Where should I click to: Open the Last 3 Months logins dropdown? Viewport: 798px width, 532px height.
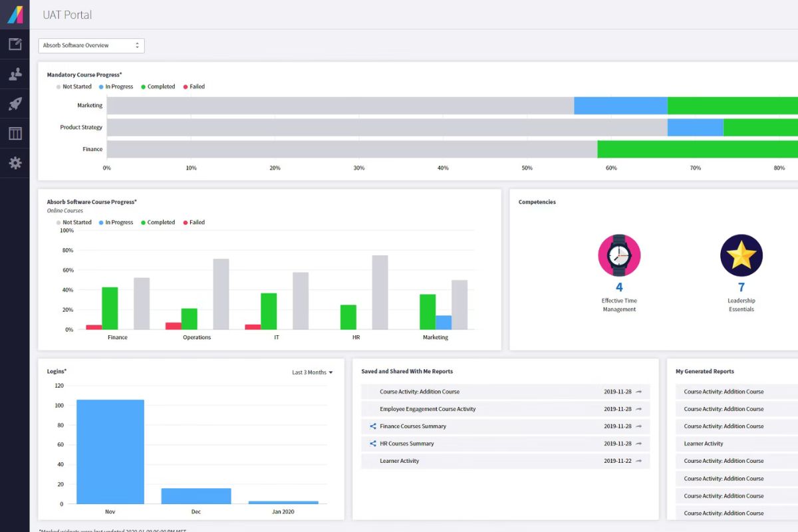coord(313,372)
